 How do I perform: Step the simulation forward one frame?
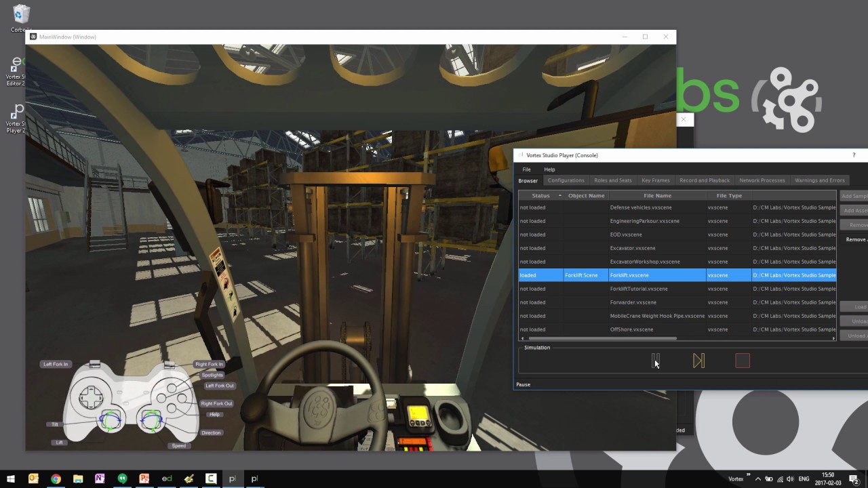click(x=699, y=361)
